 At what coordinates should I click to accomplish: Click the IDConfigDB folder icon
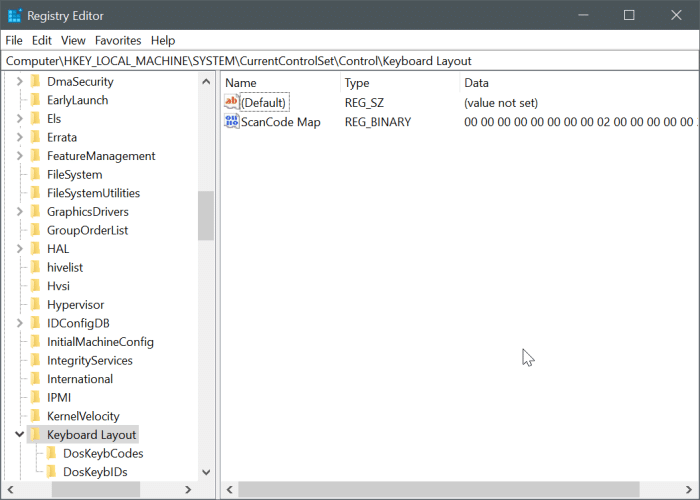point(36,323)
